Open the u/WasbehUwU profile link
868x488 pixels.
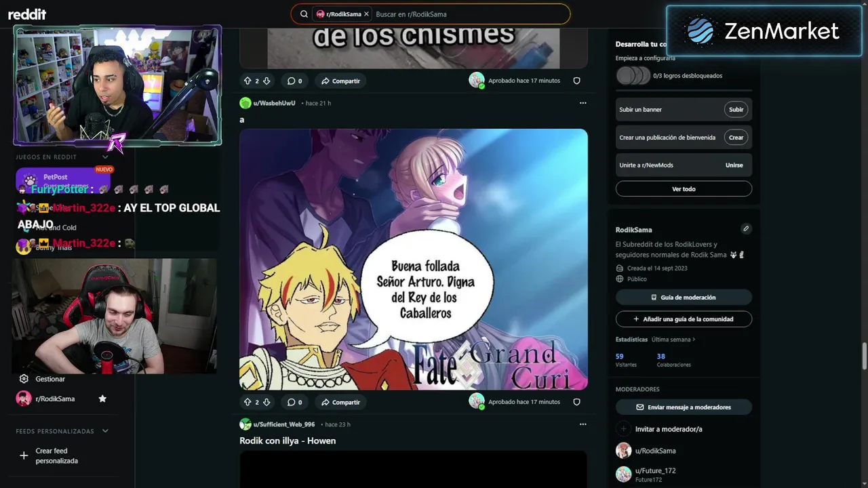click(274, 103)
